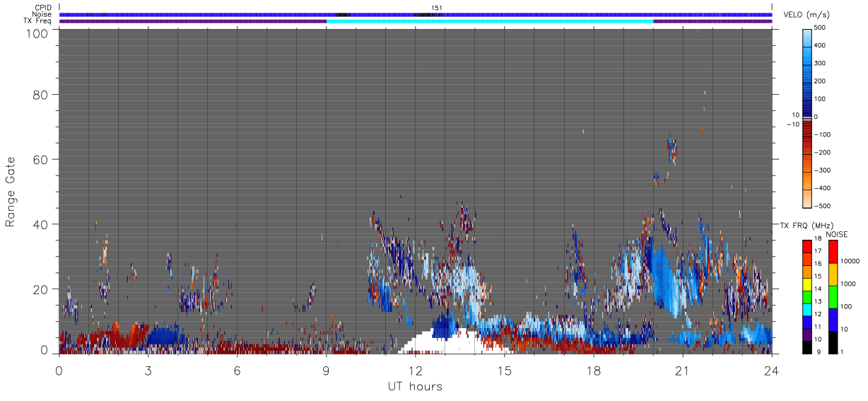The height and width of the screenshot is (401, 868).
Task: Select the green 13–14 MHz TX FRQ swatch
Action: (x=807, y=297)
